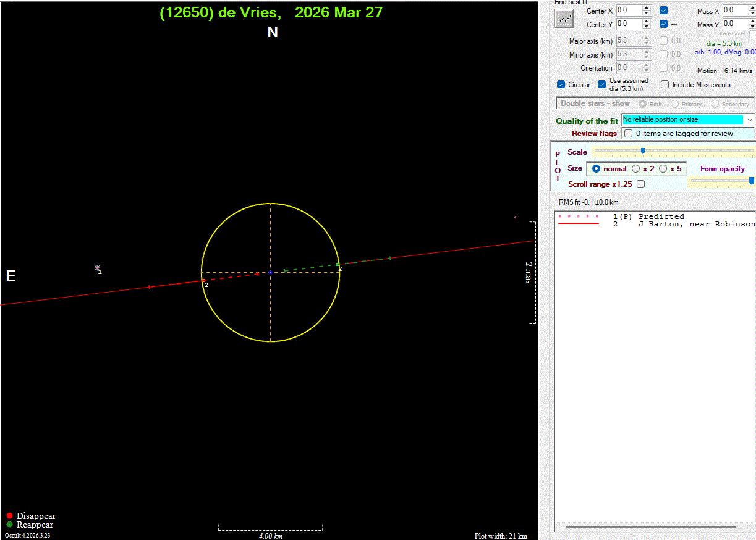Click the Find best fit graph button

click(x=564, y=19)
